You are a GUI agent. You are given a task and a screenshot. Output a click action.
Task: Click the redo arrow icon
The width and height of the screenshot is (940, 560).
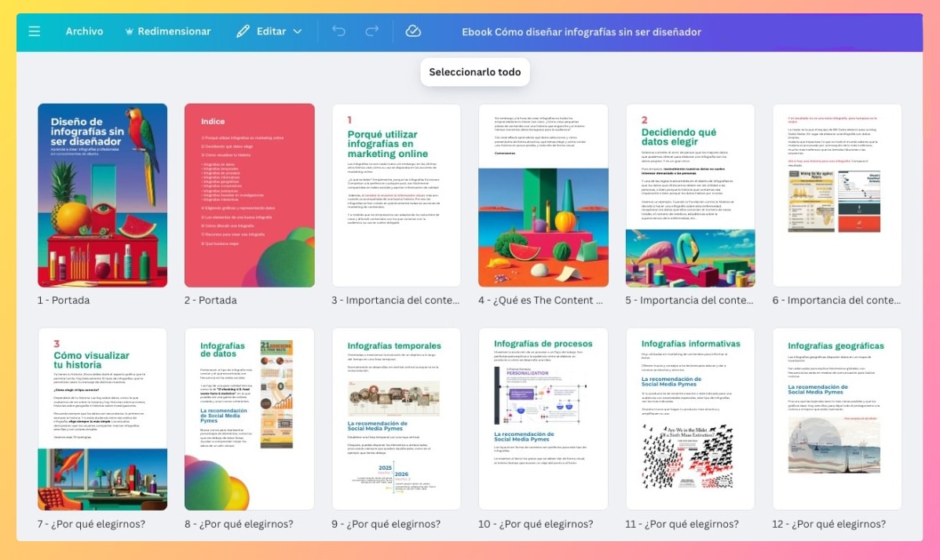(372, 31)
